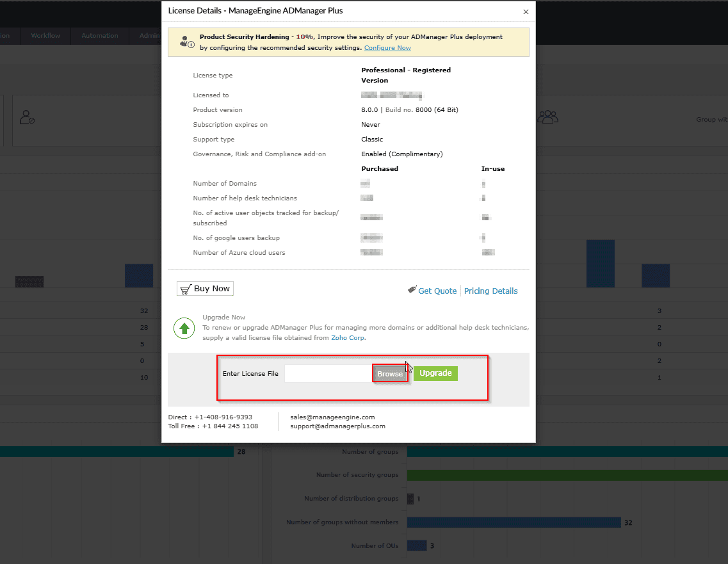
Task: Click the Number of security groups bar
Action: 567,475
